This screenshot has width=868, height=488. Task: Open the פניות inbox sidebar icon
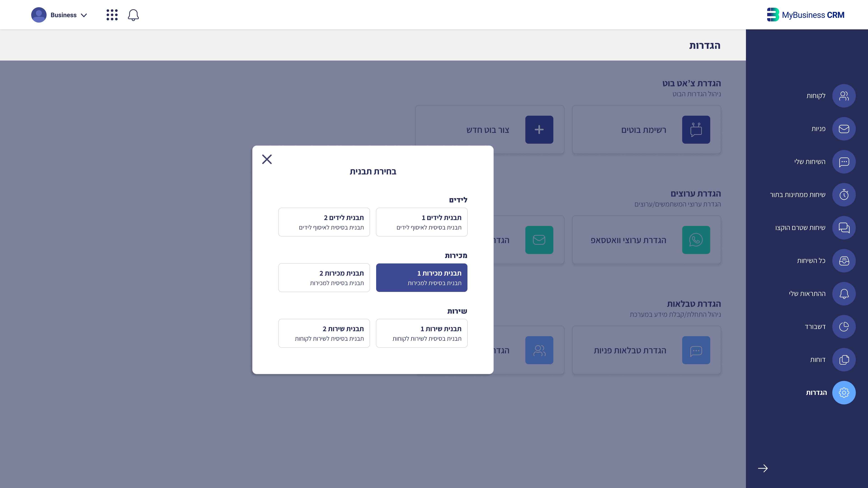coord(843,129)
